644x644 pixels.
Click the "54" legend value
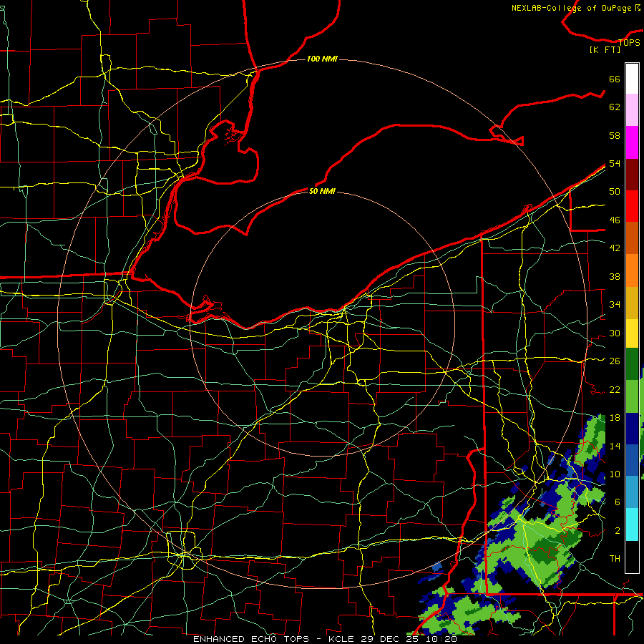(615, 163)
